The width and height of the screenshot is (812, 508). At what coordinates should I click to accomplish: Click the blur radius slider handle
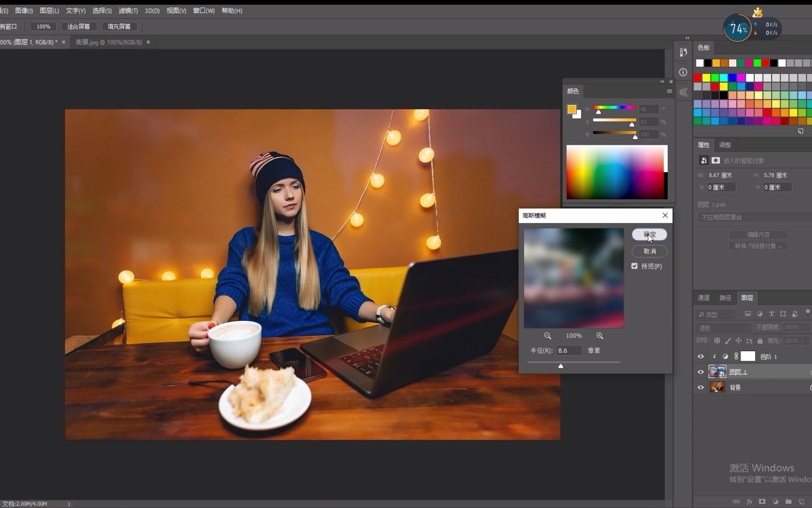tap(561, 366)
